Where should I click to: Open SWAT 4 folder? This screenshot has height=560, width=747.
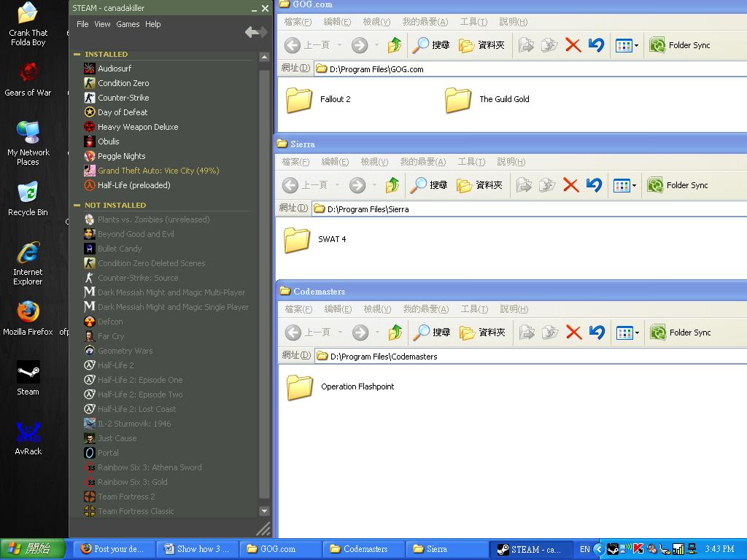tap(315, 239)
